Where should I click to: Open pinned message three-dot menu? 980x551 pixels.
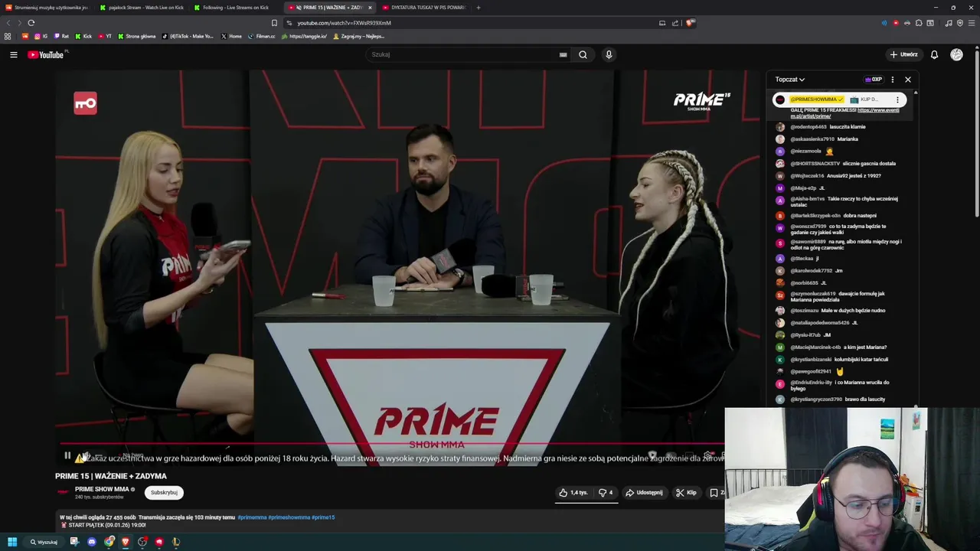[x=897, y=99]
